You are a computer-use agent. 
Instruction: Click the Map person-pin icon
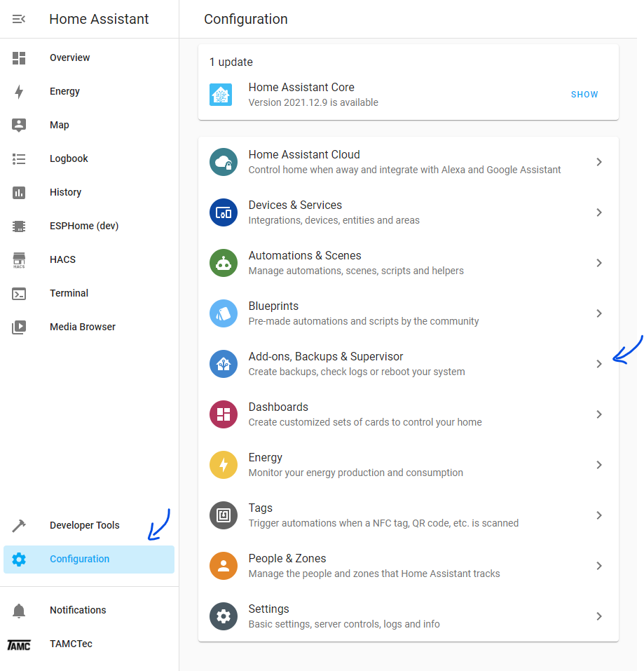coord(19,125)
